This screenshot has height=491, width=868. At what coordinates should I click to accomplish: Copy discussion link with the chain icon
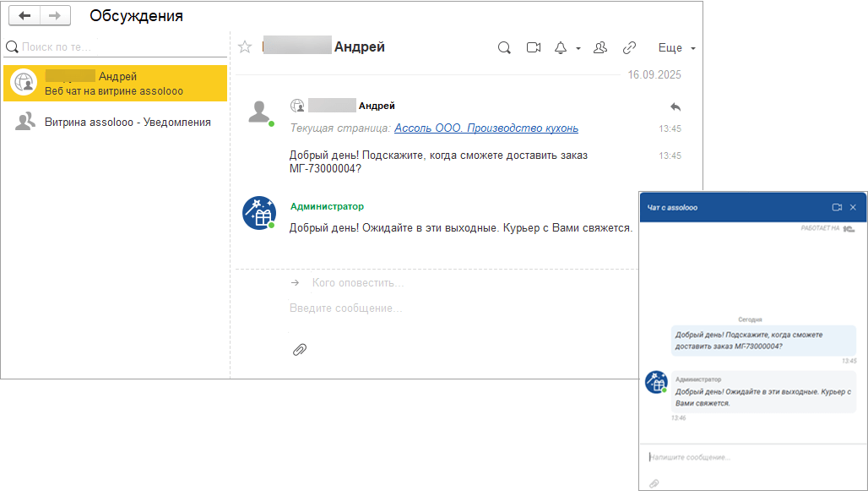click(629, 47)
